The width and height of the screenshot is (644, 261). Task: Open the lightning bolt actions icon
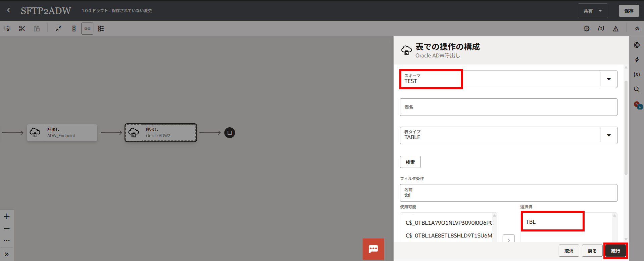point(637,60)
